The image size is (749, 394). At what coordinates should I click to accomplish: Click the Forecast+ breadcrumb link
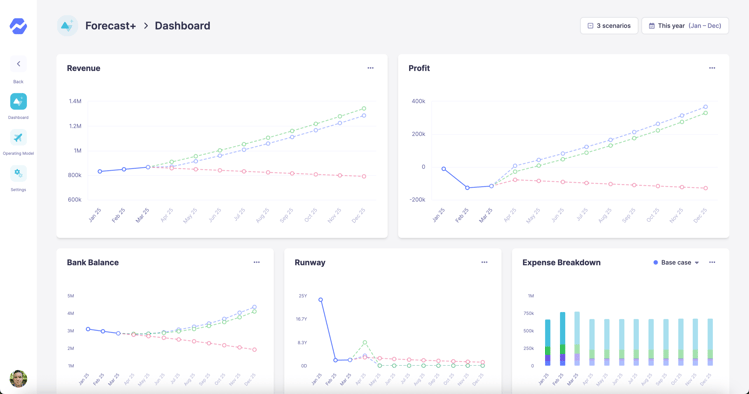click(x=110, y=26)
